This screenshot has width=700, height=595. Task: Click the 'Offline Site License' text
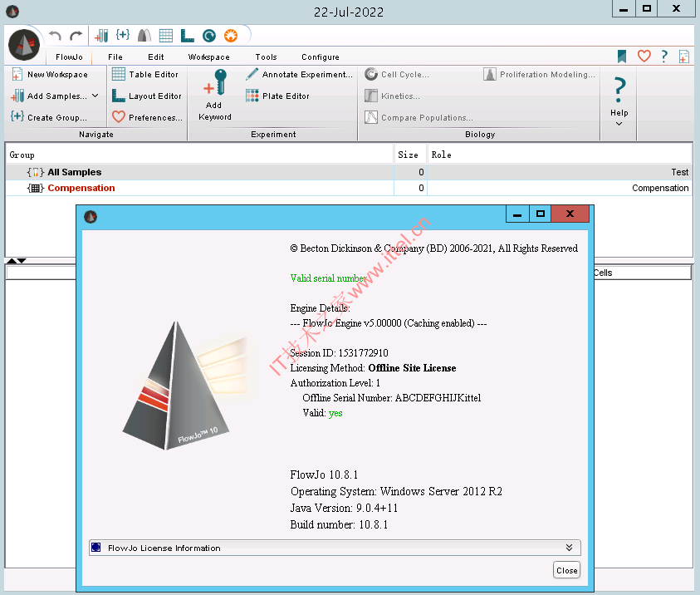pyautogui.click(x=412, y=368)
